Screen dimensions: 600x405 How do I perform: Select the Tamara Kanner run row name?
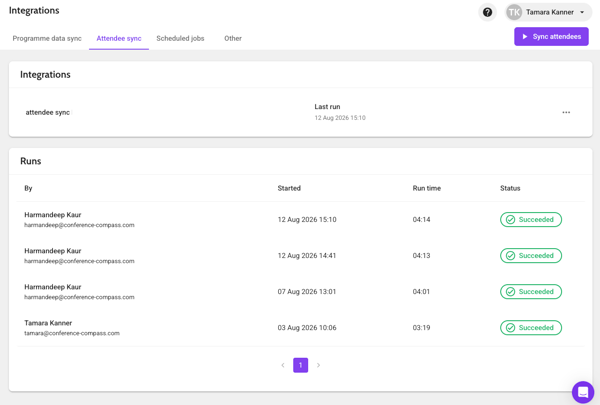point(48,323)
